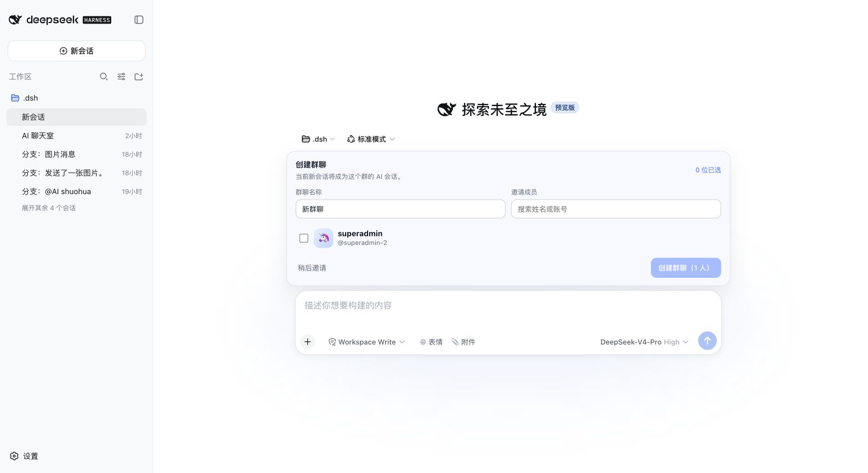Screen dimensions: 868x473
Task: Open Workspace Write permission dropdown
Action: pyautogui.click(x=366, y=342)
